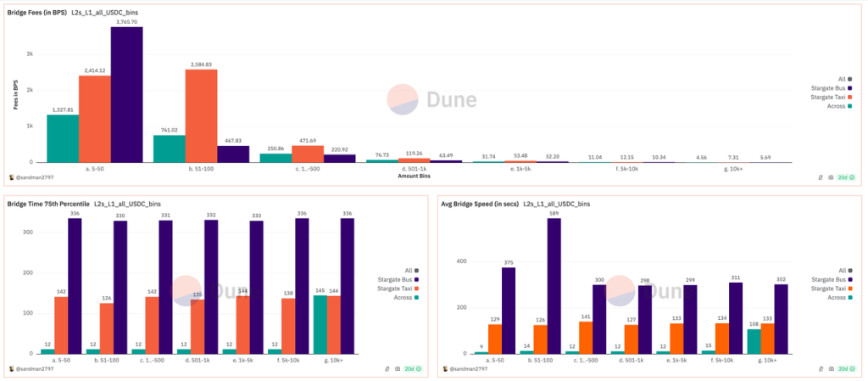Click Stargate Taxi orange swatch in Bridge Fees legend
The height and width of the screenshot is (381, 868).
click(x=850, y=97)
